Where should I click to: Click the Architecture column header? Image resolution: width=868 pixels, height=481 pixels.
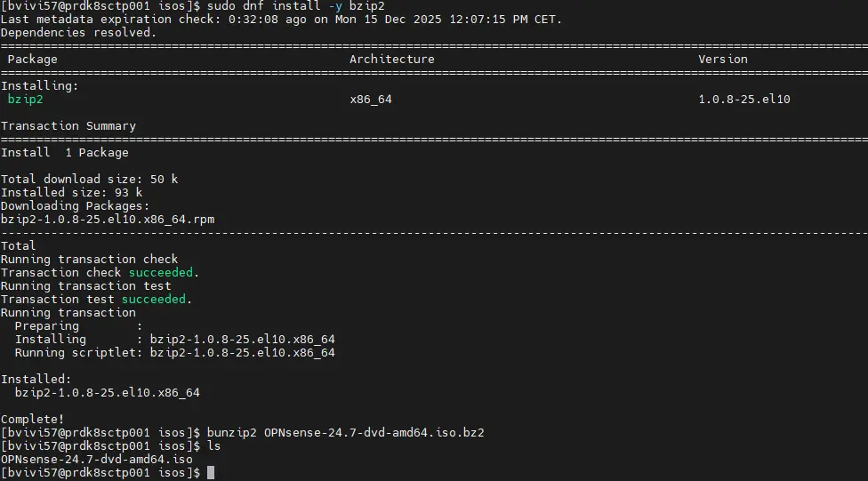pyautogui.click(x=391, y=60)
